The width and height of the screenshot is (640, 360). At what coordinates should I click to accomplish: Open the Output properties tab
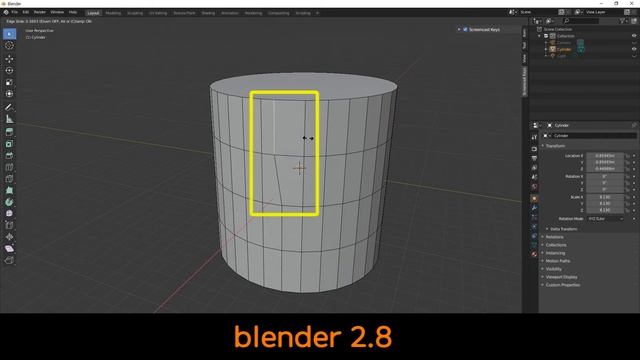pyautogui.click(x=534, y=158)
